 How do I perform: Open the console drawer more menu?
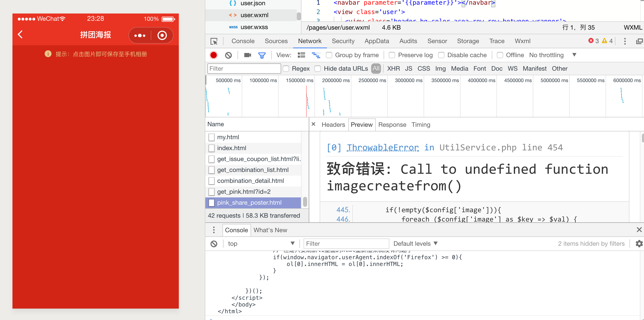pyautogui.click(x=214, y=230)
